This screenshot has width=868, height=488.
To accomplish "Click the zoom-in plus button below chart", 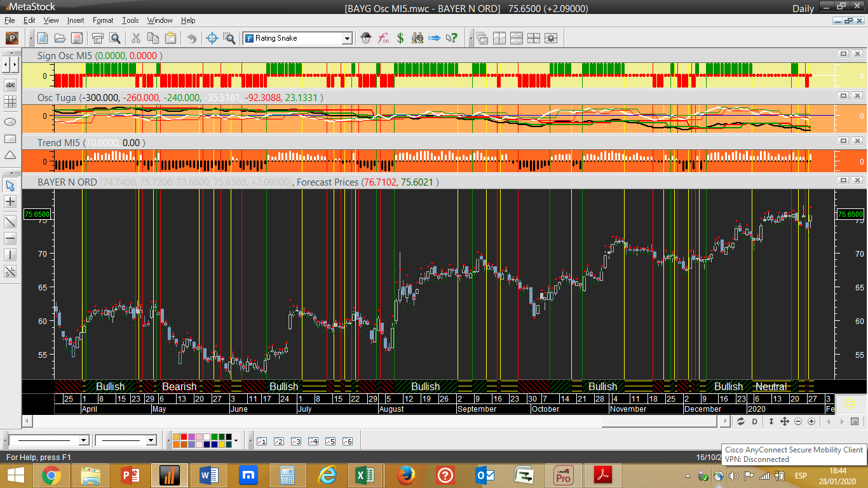I will 811,421.
